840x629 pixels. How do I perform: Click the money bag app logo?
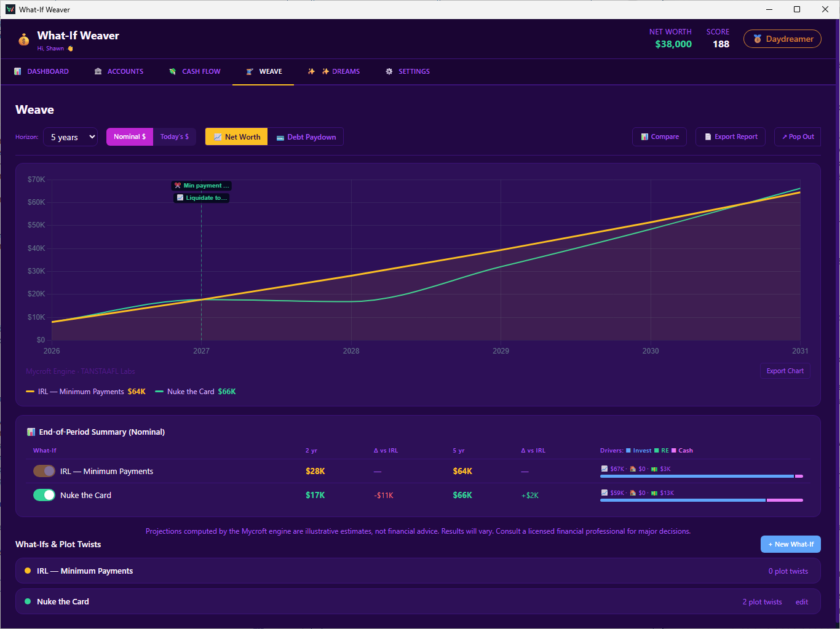tap(24, 39)
